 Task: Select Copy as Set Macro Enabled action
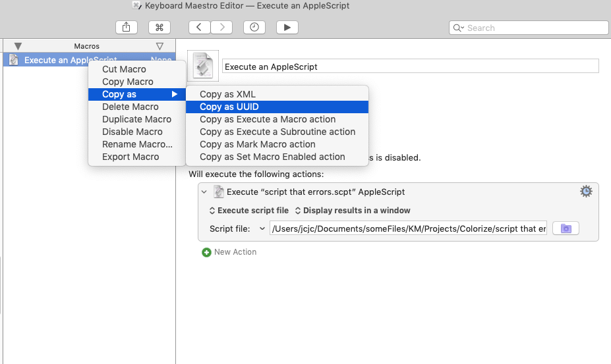277,157
